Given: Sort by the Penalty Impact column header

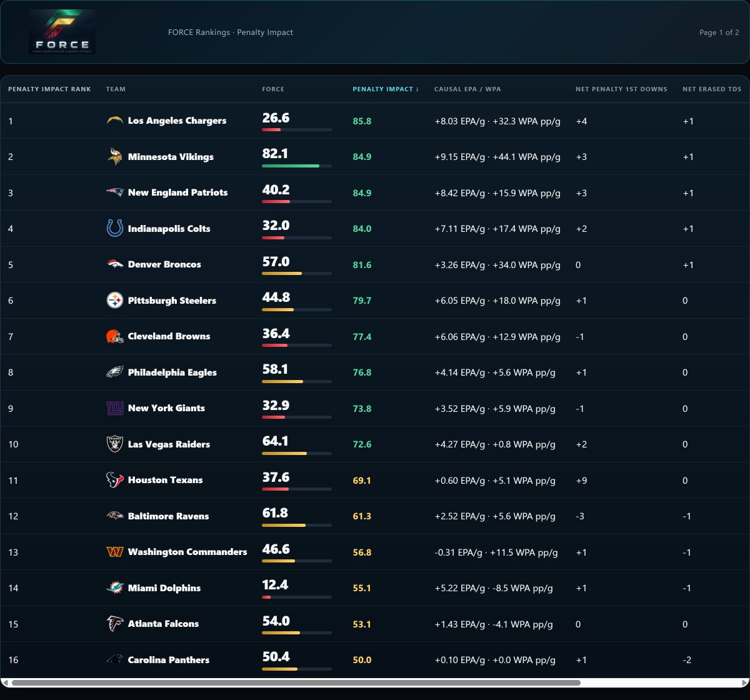Looking at the screenshot, I should click(x=386, y=89).
